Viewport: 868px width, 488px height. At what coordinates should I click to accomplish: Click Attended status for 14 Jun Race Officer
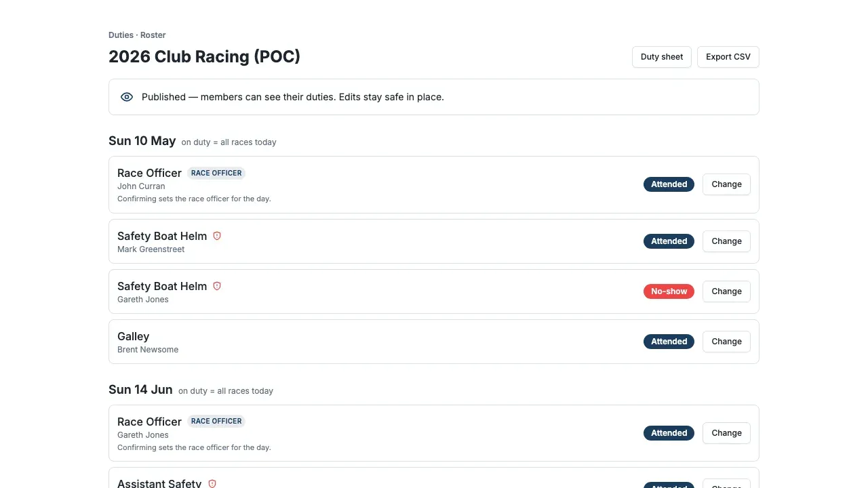669,433
